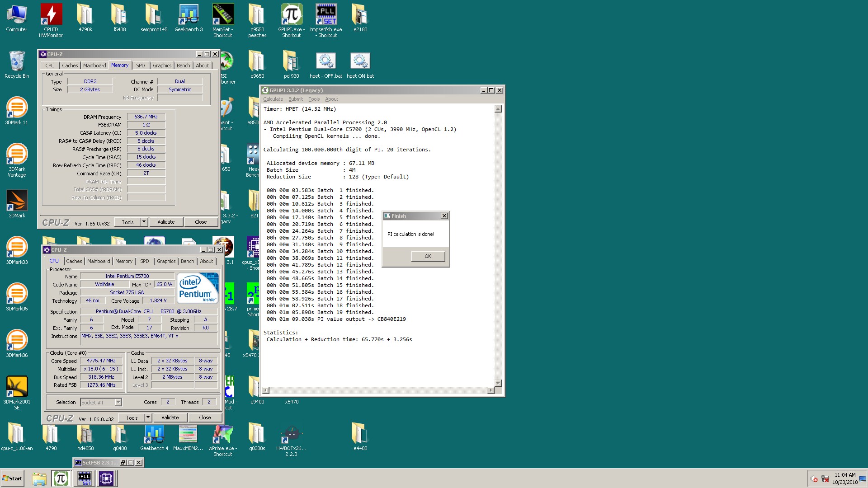Open the pd 930 folder

pos(292,65)
